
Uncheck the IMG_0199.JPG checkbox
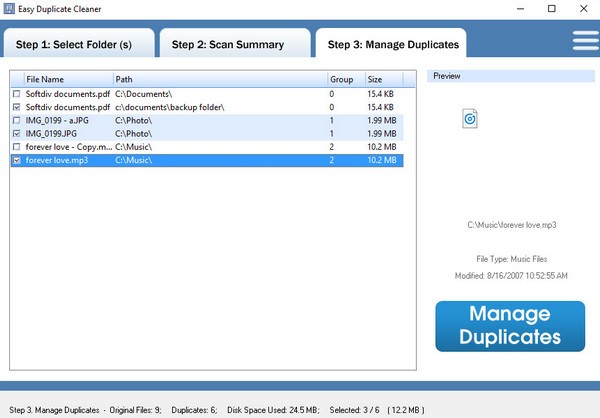(x=16, y=133)
